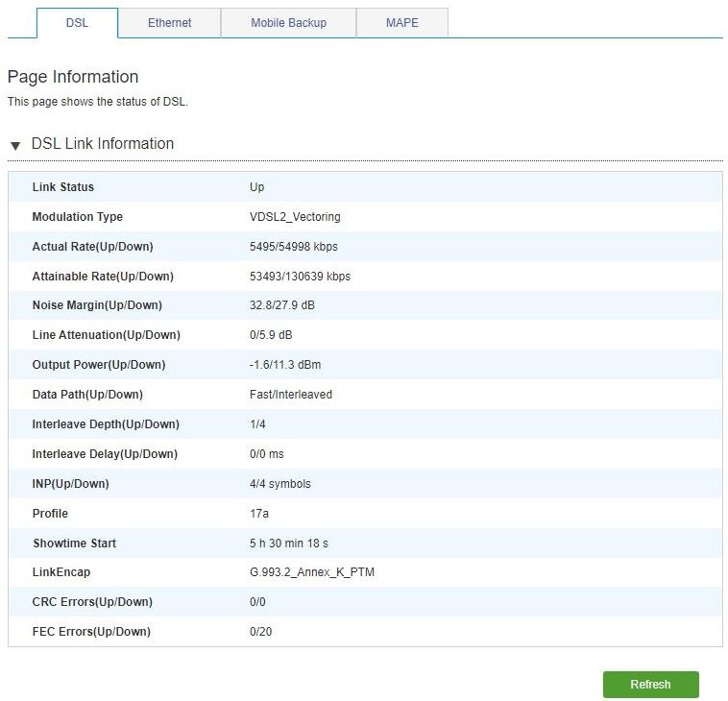Select the 4/4 symbols value
728x701 pixels.
point(280,484)
